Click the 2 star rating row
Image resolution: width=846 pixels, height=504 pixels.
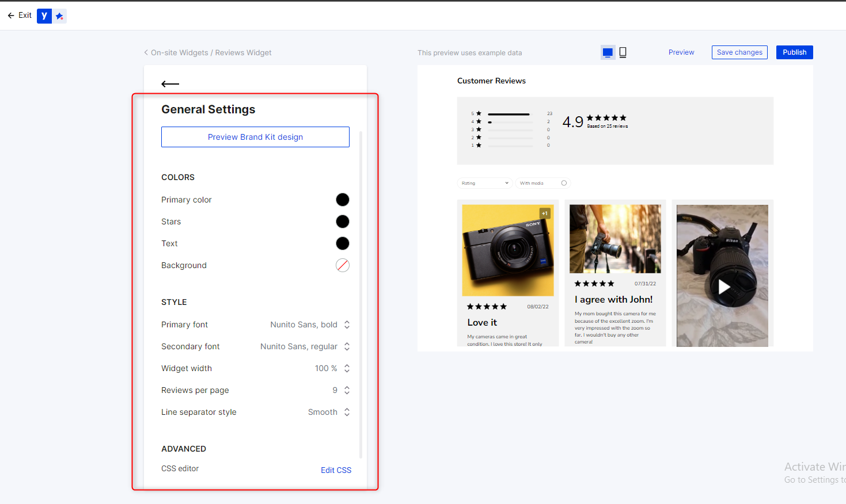pyautogui.click(x=511, y=138)
